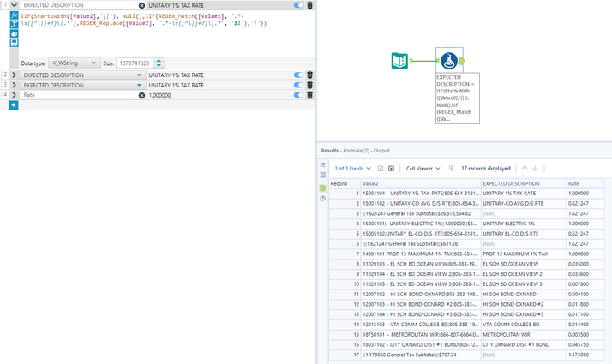
Task: Open Results panel help icon
Action: click(x=323, y=198)
